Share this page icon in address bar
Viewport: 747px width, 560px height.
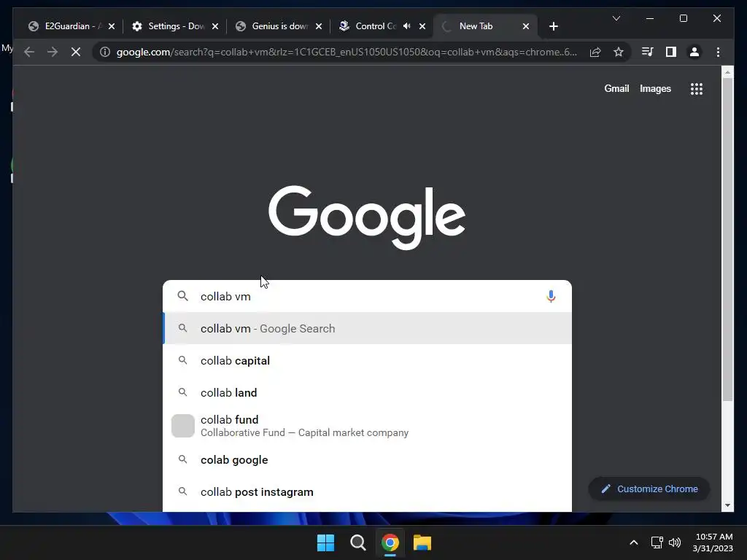(595, 52)
